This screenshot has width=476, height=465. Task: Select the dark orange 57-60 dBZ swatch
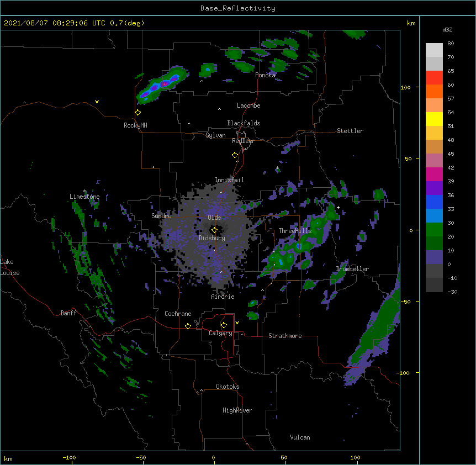tap(434, 91)
